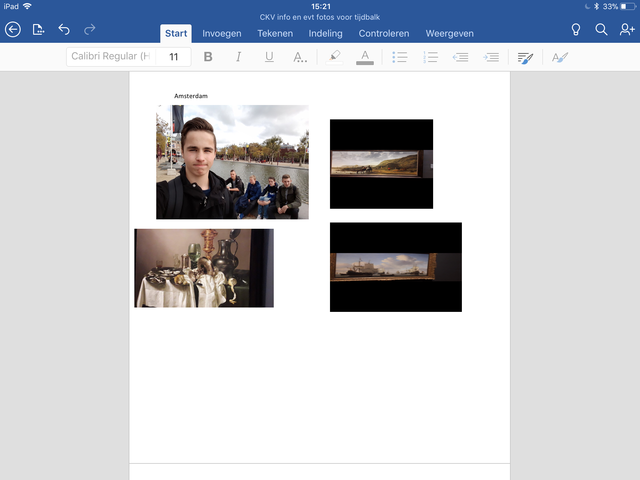Select the Start tab
The height and width of the screenshot is (480, 640).
tap(176, 33)
